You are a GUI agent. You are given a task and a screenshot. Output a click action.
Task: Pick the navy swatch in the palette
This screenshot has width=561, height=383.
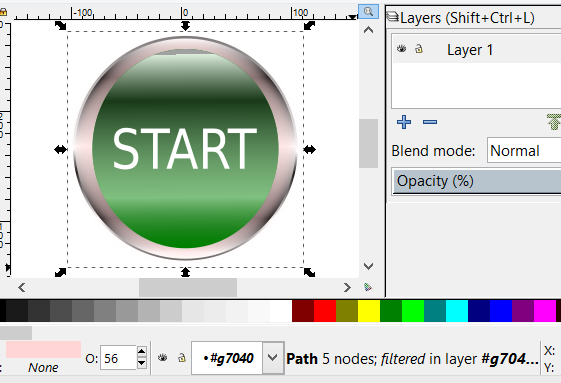point(479,311)
